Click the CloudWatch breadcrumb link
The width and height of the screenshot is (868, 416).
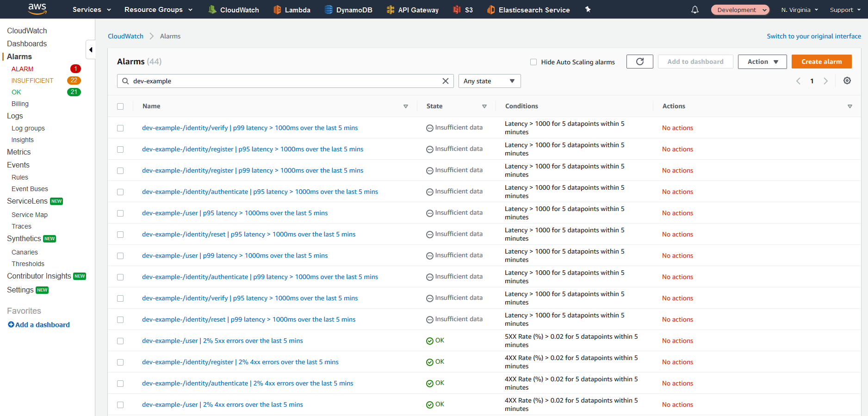click(x=125, y=36)
